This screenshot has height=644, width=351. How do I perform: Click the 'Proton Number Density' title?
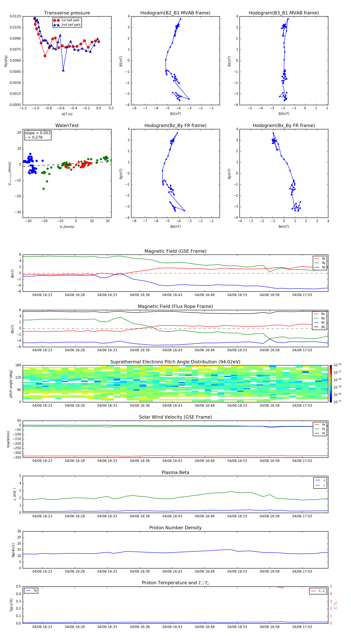(x=175, y=528)
